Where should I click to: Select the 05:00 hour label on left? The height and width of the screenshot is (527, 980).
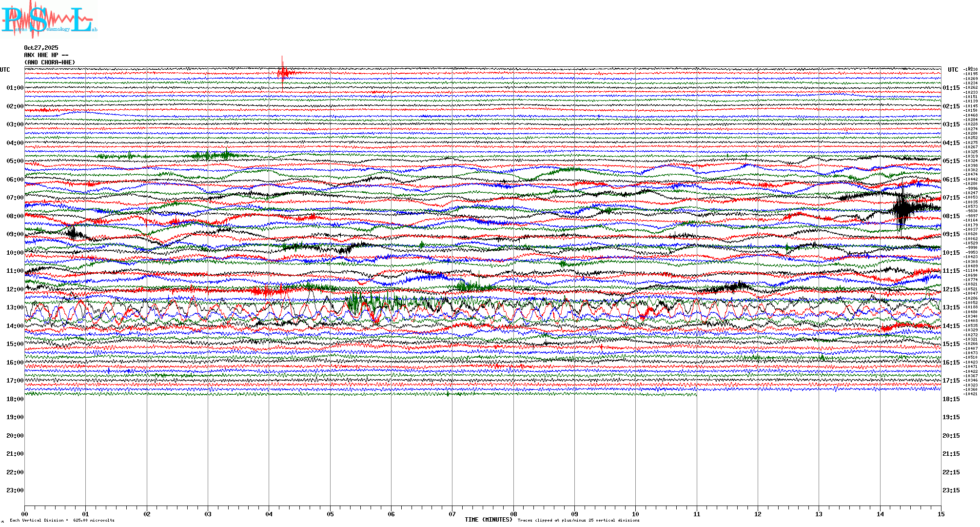click(15, 161)
